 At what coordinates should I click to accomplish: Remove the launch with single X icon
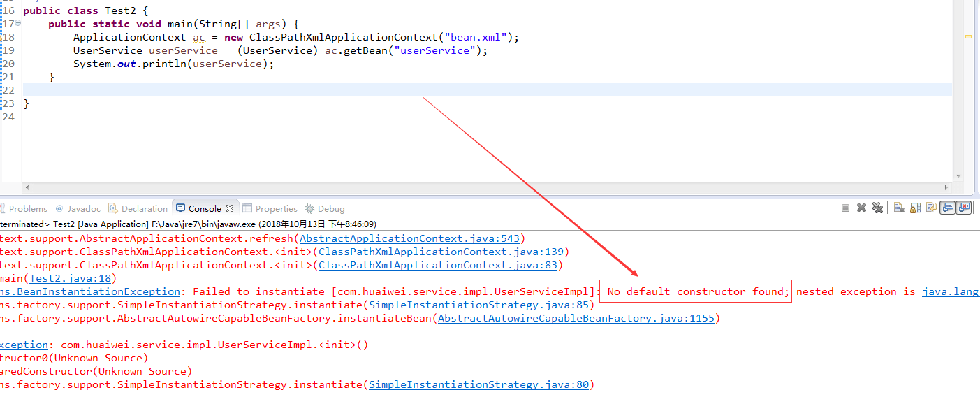pyautogui.click(x=861, y=208)
